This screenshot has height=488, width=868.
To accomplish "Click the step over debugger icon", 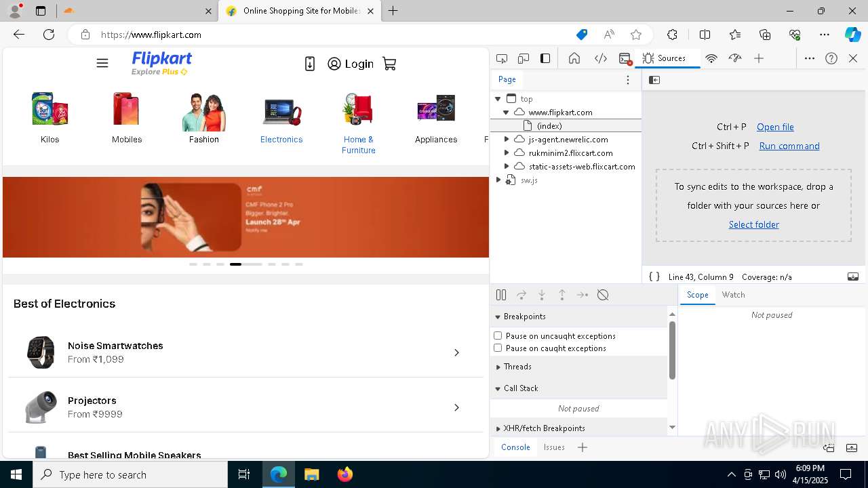I will coord(521,295).
